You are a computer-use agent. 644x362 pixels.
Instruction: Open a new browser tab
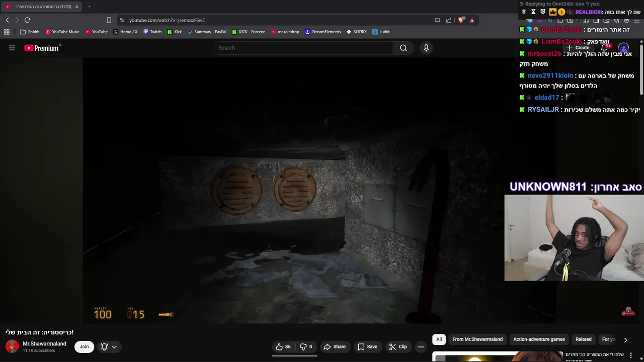coord(89,7)
